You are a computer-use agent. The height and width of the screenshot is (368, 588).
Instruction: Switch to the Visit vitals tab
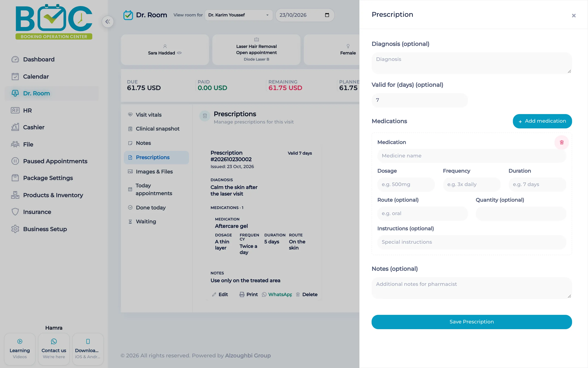[156, 115]
